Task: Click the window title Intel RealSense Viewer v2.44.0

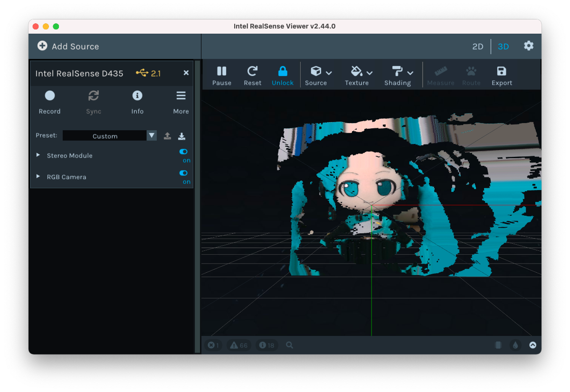Action: pyautogui.click(x=285, y=26)
